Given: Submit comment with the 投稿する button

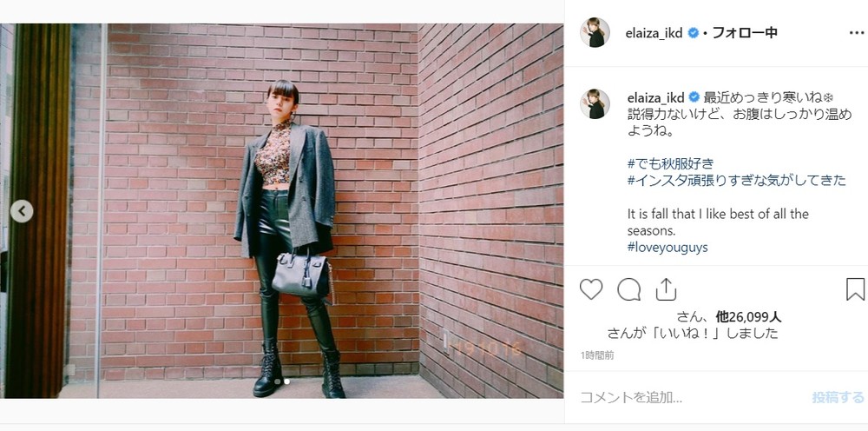Looking at the screenshot, I should click(x=838, y=397).
